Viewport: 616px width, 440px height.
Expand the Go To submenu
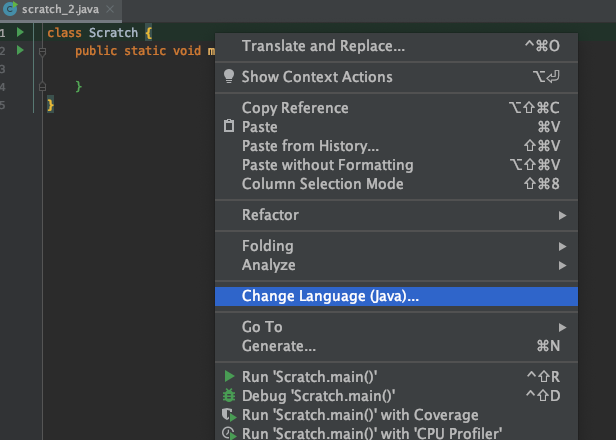tap(396, 327)
